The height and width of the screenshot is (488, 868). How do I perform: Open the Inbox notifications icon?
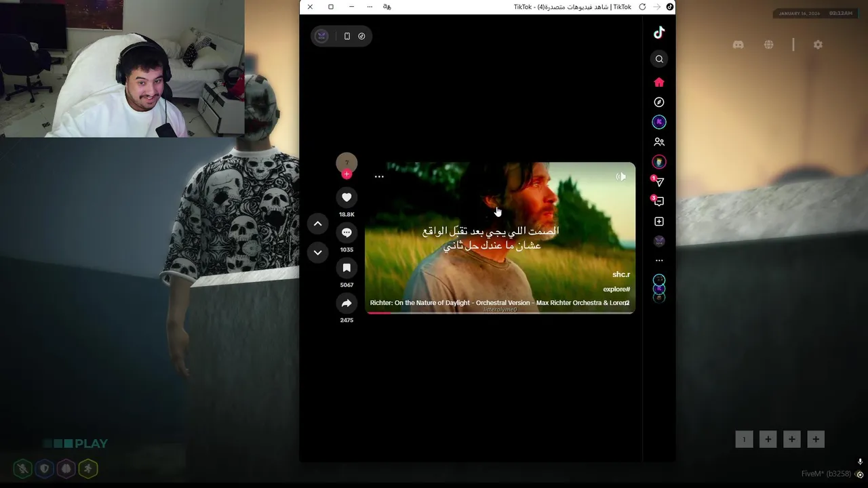pos(659,201)
